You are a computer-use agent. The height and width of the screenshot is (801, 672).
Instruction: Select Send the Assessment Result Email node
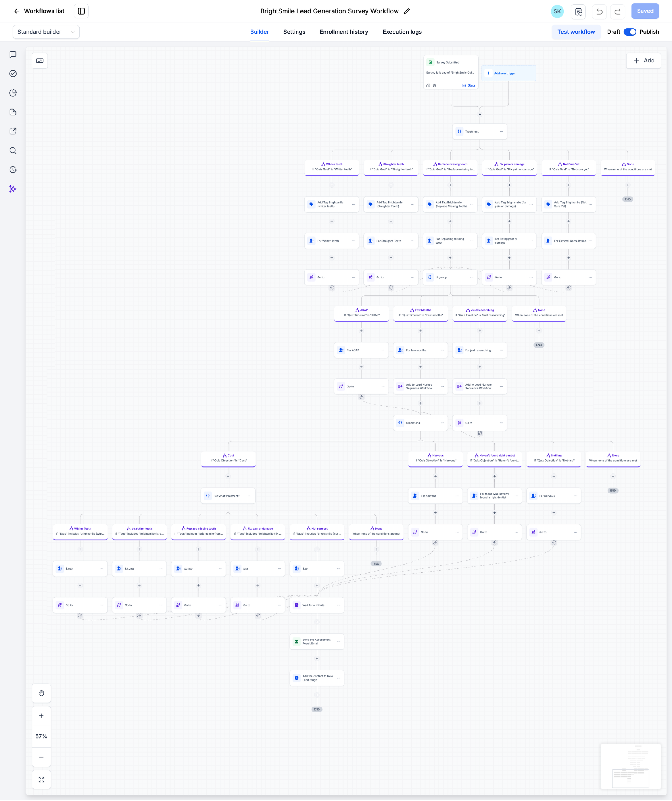317,642
